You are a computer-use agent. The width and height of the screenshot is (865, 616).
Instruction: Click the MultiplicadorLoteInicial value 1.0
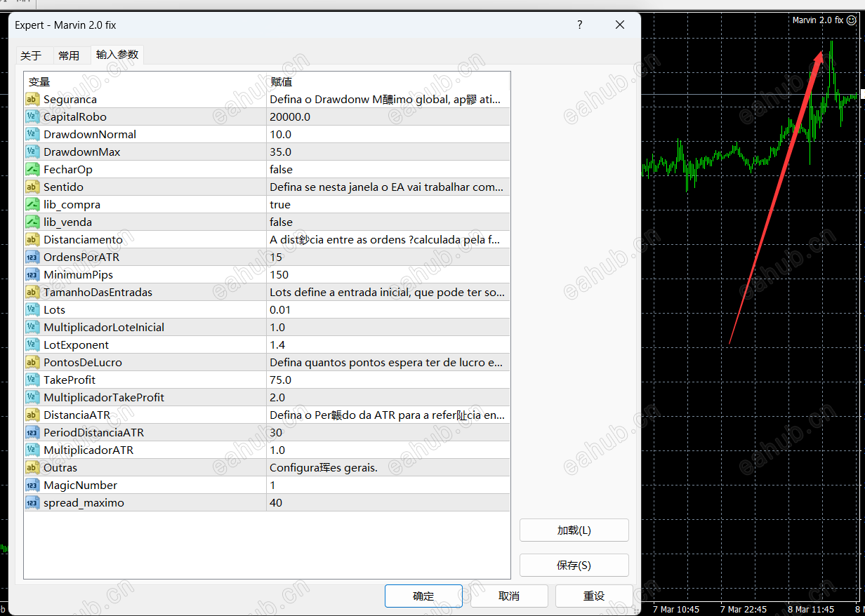coord(277,328)
